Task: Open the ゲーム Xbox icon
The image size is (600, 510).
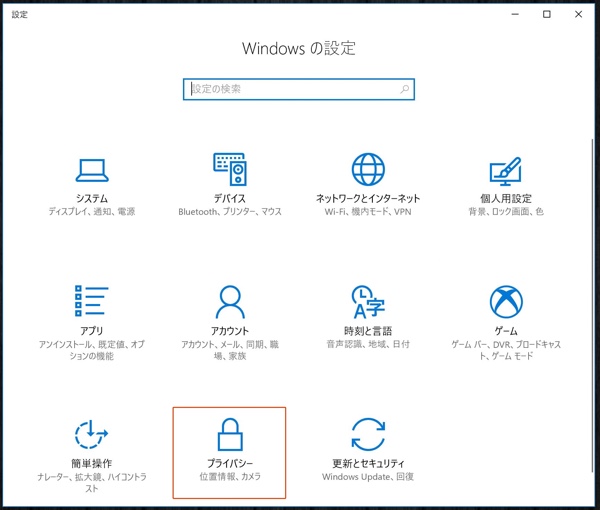Action: click(506, 301)
